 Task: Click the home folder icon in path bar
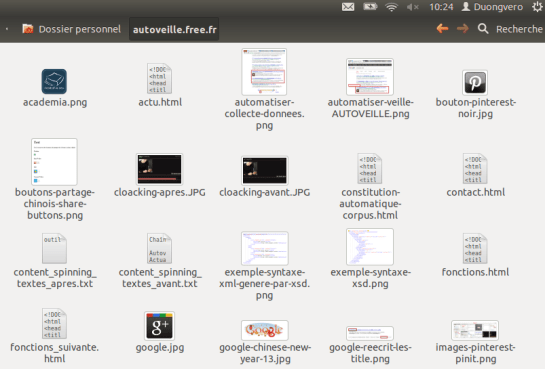(x=28, y=29)
